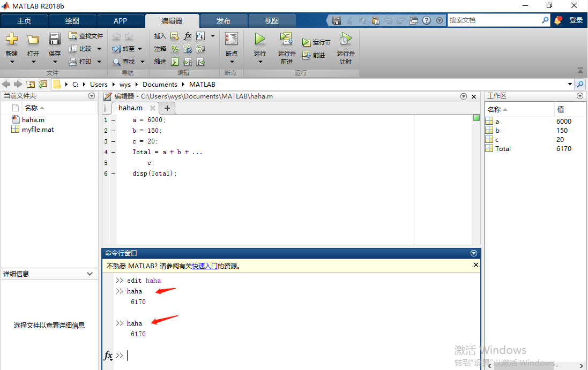Image resolution: width=588 pixels, height=370 pixels.
Task: Click quick-access save disk icon
Action: click(337, 20)
